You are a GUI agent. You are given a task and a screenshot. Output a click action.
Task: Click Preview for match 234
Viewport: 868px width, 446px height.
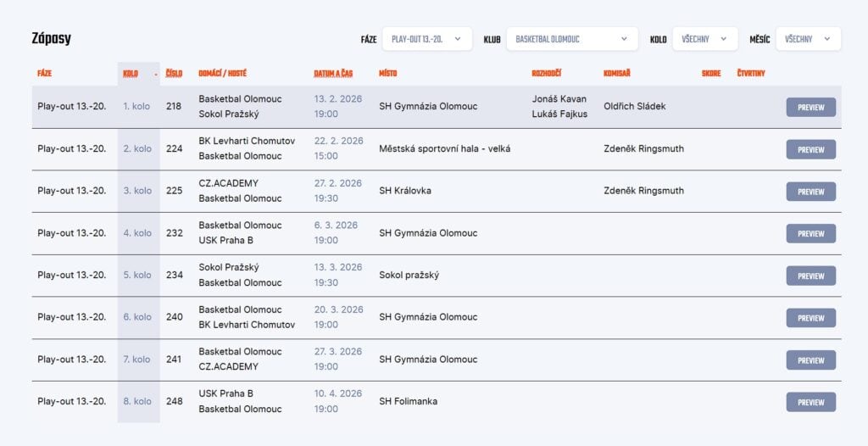(x=810, y=276)
